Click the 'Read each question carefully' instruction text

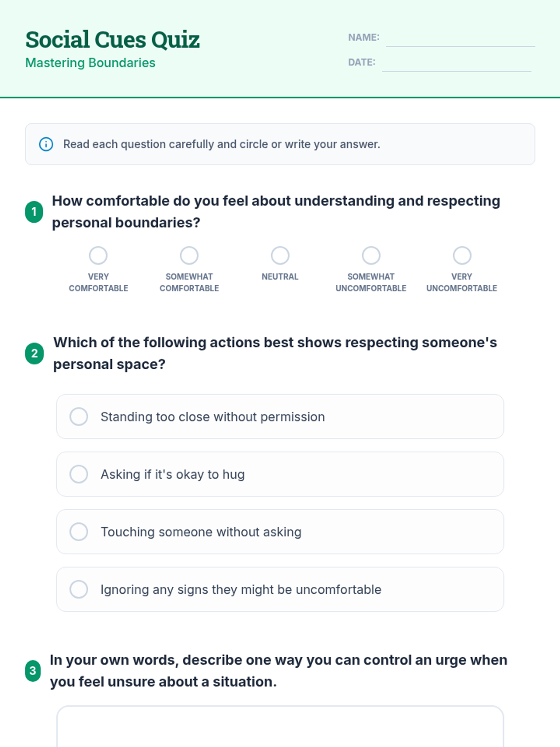click(222, 144)
